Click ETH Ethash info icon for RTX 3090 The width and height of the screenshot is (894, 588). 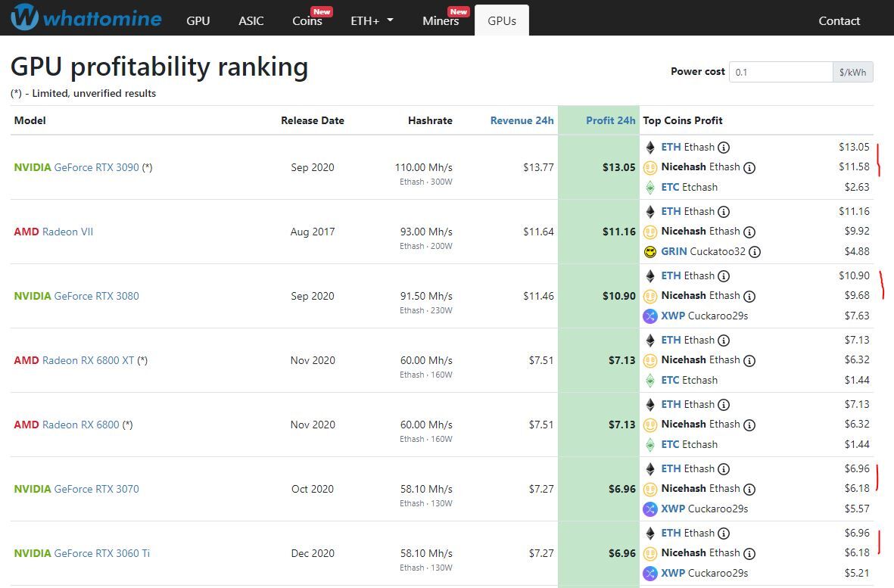[x=724, y=148]
